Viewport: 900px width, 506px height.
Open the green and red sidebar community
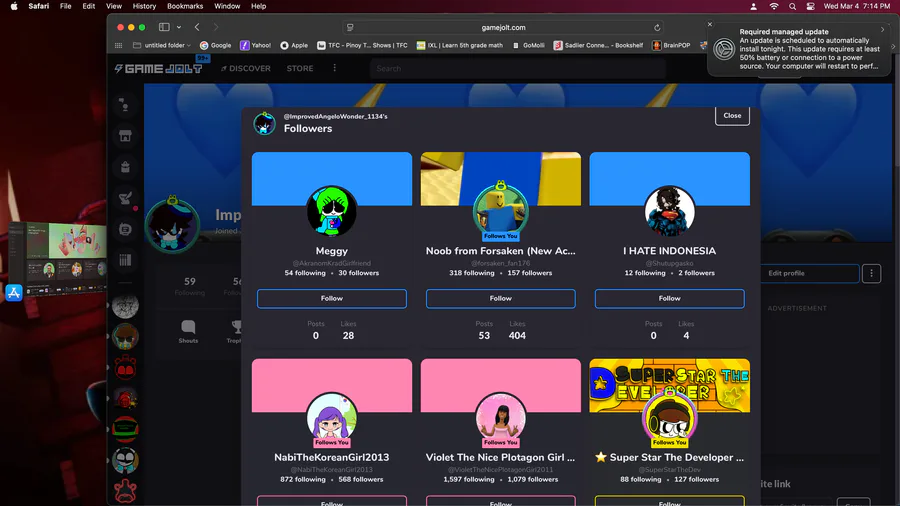coord(125,429)
